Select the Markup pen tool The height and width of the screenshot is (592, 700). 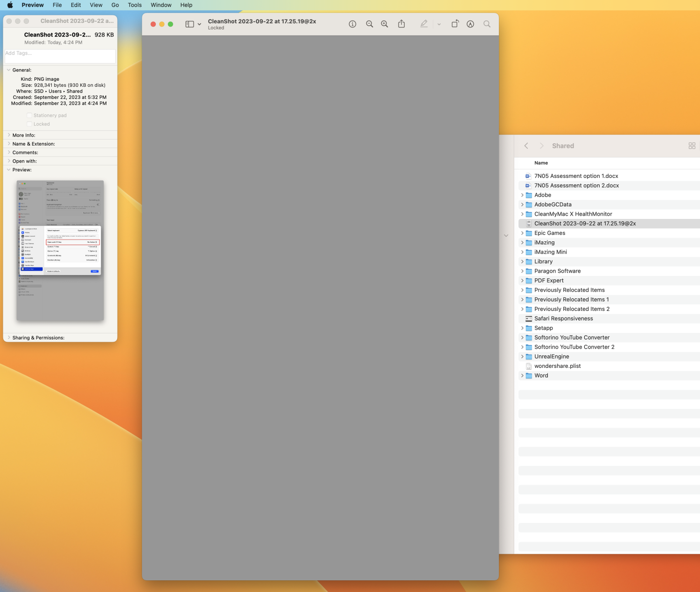[424, 24]
